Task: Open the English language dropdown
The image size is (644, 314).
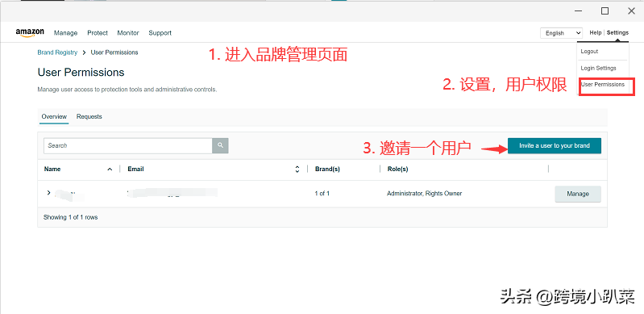Action: (x=562, y=33)
